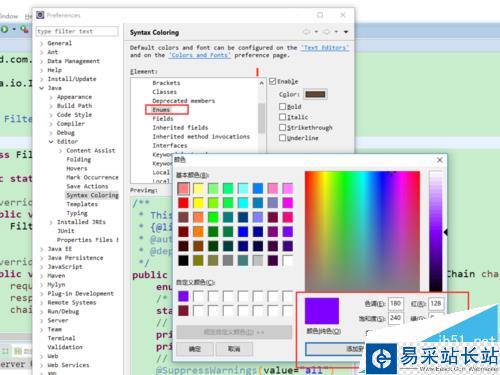Click the back navigation arrow icon
Viewport: 500px width, 375px height.
tap(306, 32)
